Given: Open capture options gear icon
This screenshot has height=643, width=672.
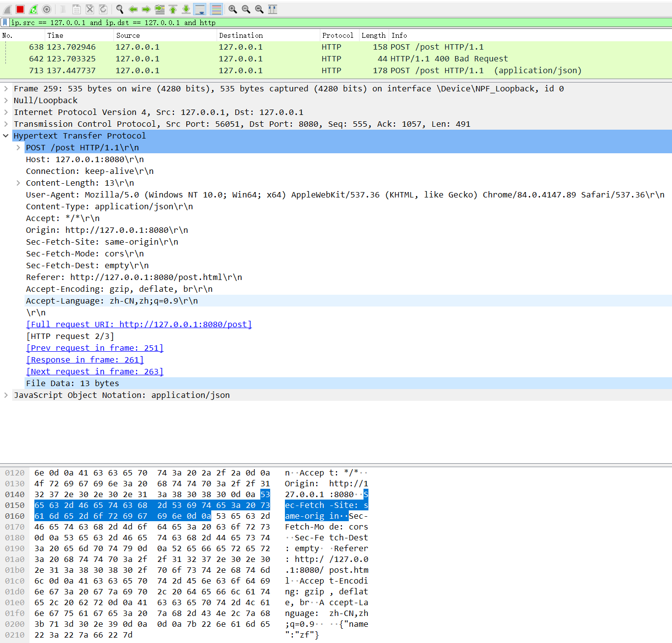Looking at the screenshot, I should click(47, 9).
